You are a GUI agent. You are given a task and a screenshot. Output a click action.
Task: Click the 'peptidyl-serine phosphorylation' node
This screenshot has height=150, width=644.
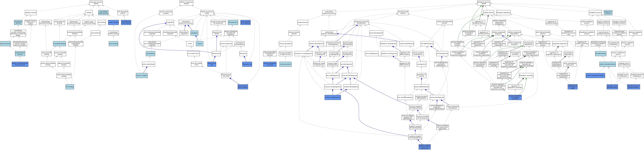tap(612, 87)
